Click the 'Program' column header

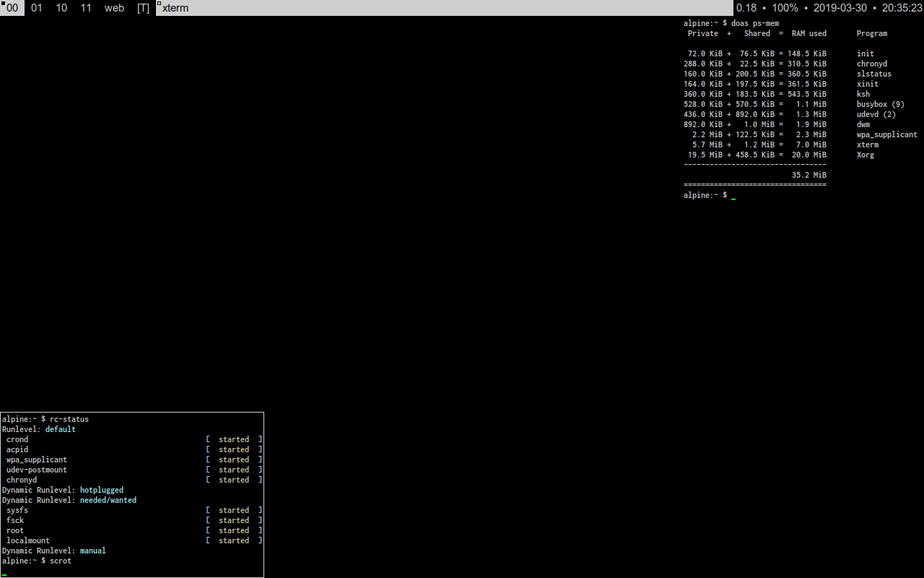[872, 33]
